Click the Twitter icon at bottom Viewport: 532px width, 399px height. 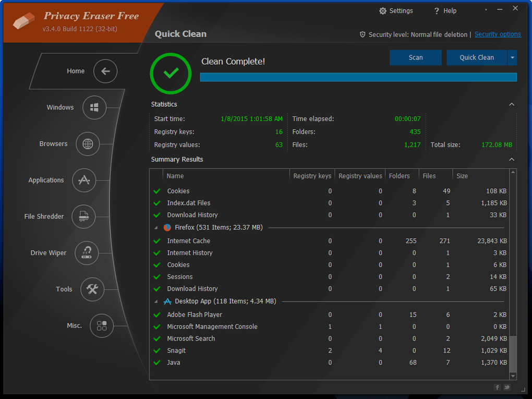click(507, 387)
